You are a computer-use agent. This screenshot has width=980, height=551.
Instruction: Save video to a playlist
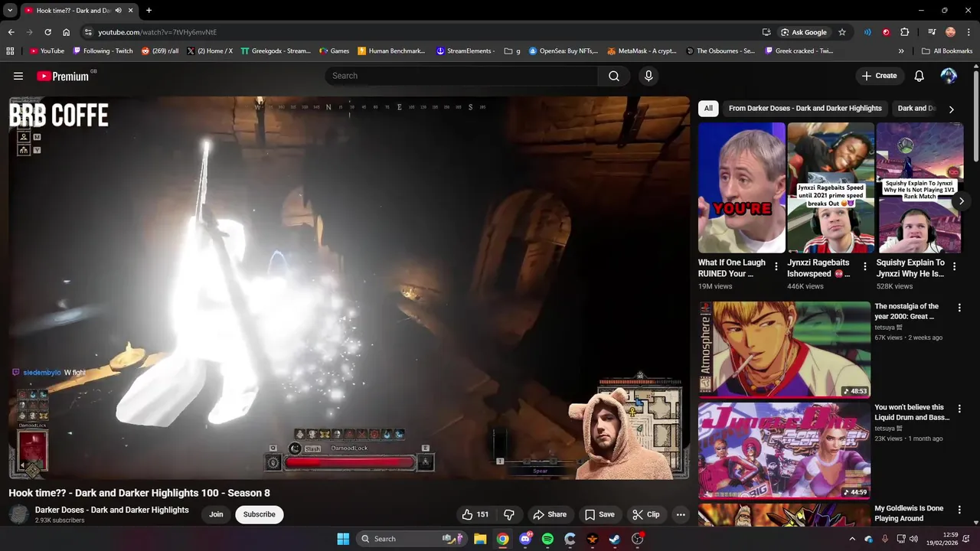(x=599, y=514)
